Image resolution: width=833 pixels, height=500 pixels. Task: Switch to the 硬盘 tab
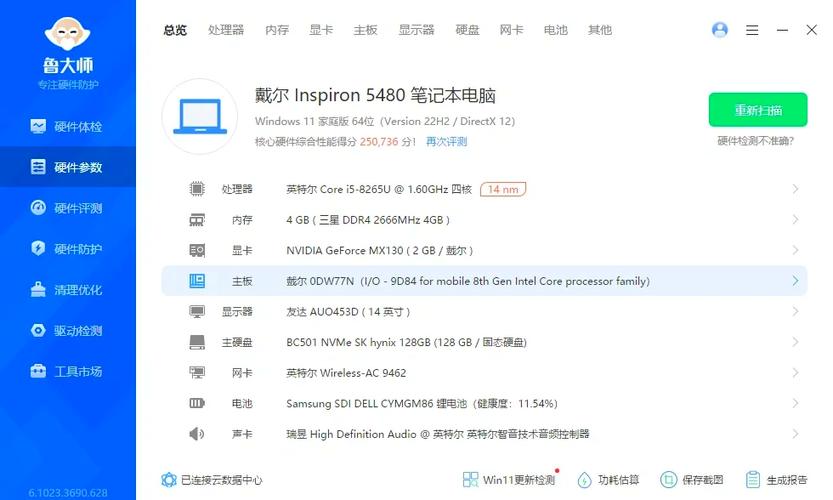(x=468, y=30)
